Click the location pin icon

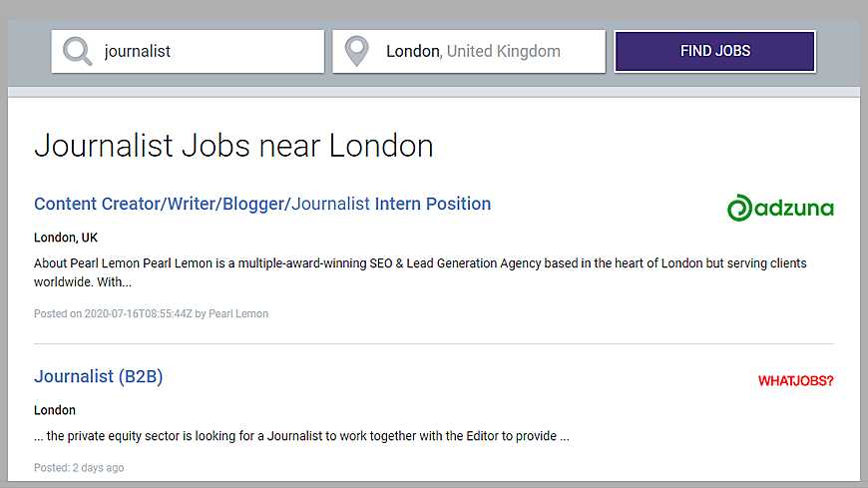click(356, 52)
